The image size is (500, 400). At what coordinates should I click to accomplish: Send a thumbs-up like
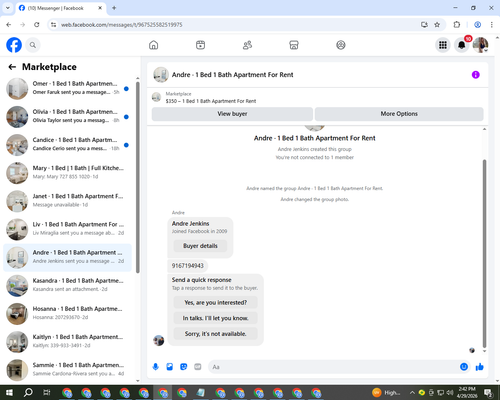(480, 367)
